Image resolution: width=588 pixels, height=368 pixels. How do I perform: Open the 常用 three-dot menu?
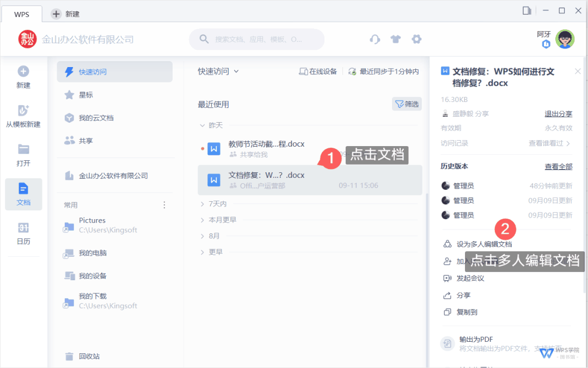click(x=164, y=205)
